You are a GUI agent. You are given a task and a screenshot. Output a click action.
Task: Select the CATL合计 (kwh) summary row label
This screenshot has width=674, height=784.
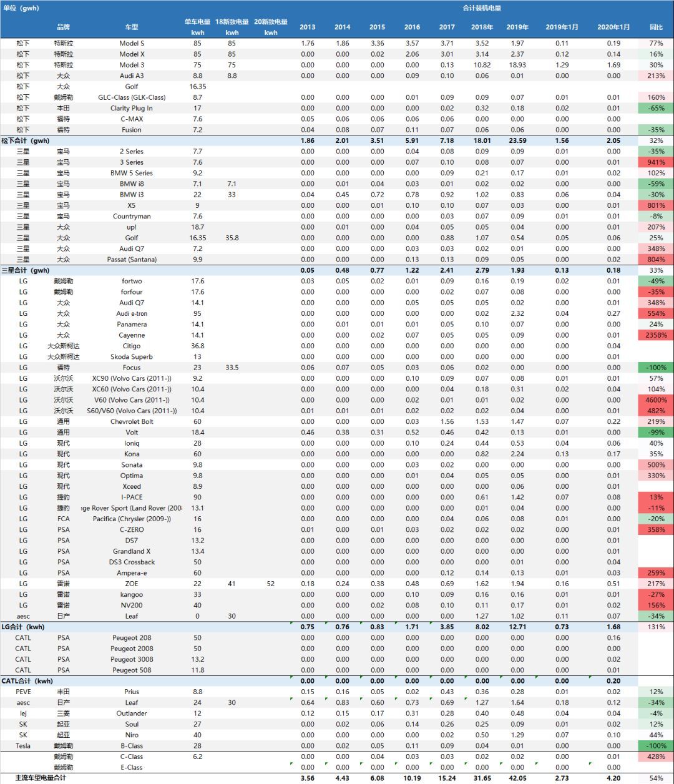27,681
